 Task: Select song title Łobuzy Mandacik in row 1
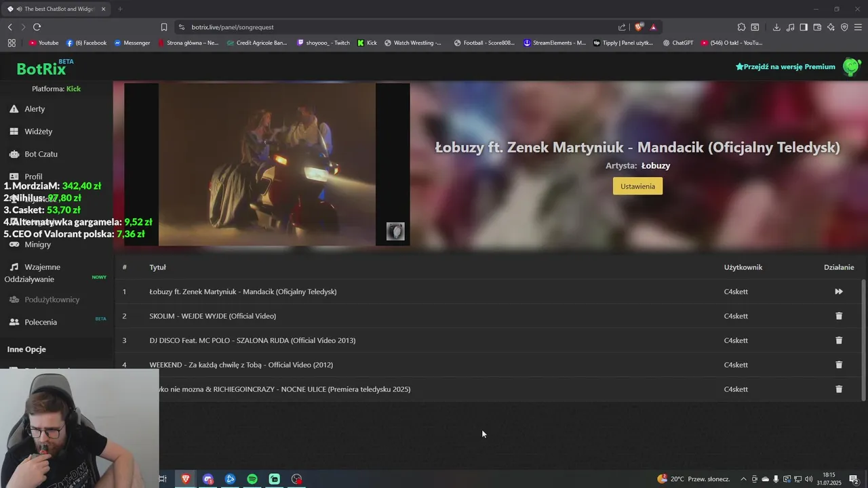point(243,291)
